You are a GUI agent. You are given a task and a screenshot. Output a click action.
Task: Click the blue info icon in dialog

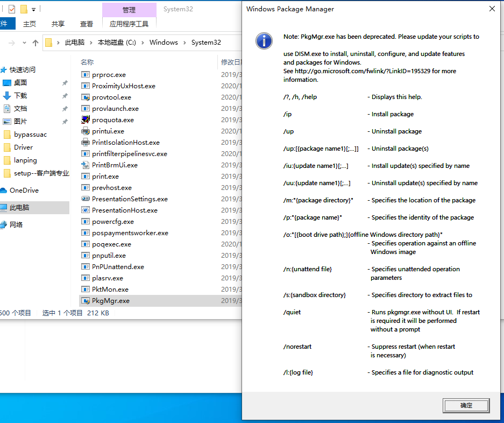click(x=264, y=41)
